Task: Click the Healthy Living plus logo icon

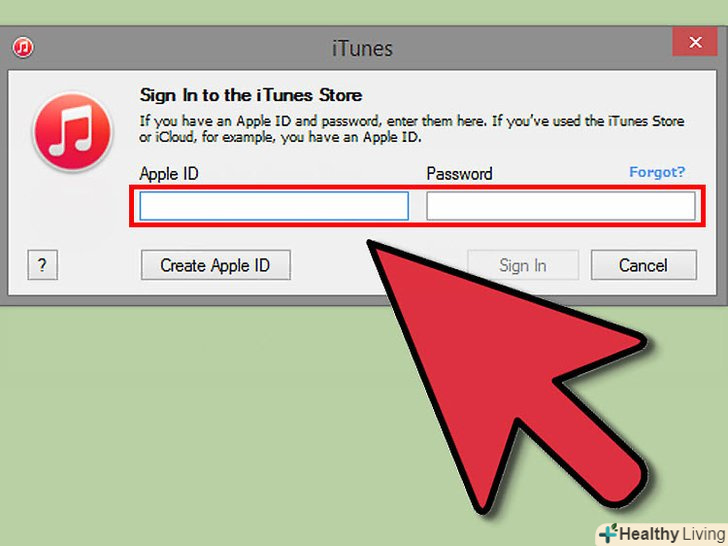Action: (x=608, y=533)
